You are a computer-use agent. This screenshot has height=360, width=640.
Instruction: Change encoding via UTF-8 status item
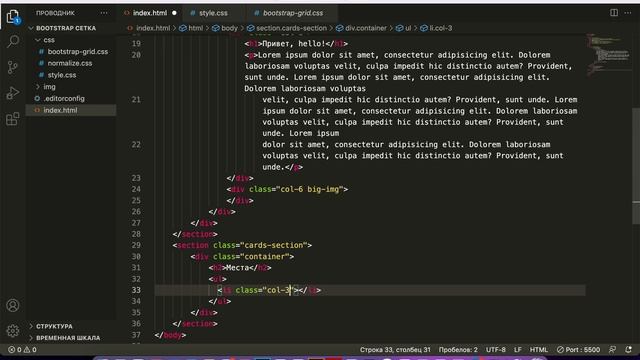pos(496,350)
